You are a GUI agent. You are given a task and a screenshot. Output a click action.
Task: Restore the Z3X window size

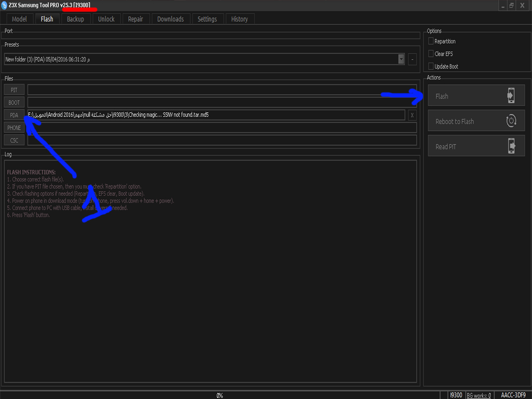tap(512, 5)
